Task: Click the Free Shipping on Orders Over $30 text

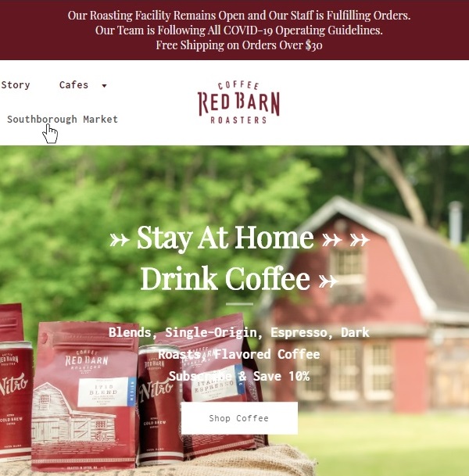Action: [x=239, y=45]
